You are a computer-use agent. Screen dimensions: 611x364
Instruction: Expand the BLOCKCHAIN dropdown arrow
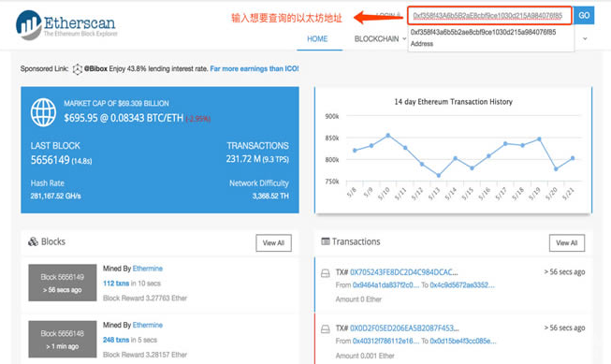click(404, 38)
